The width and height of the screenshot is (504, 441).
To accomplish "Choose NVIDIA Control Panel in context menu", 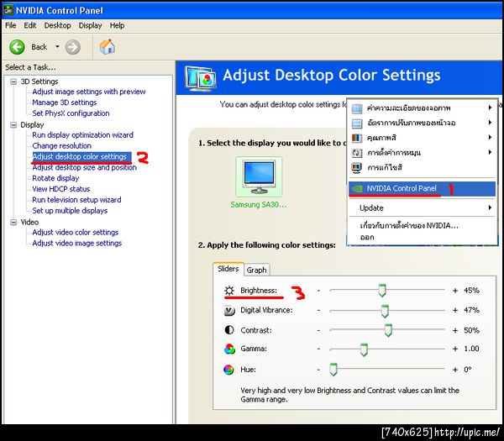I will pyautogui.click(x=422, y=189).
